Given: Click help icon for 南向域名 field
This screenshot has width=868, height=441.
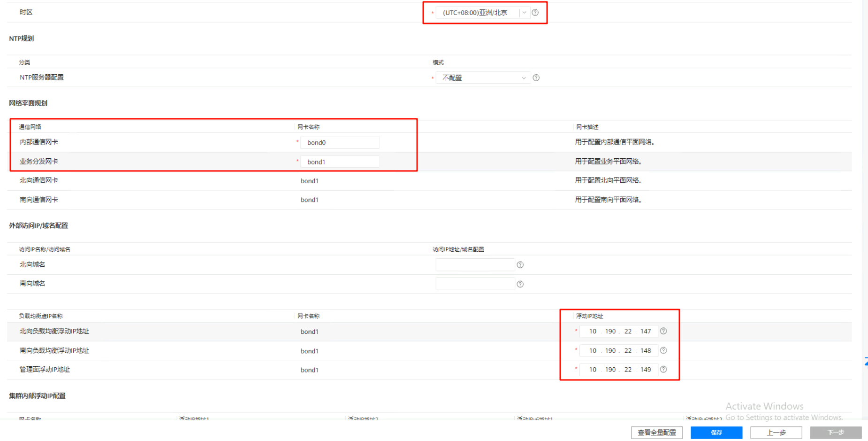Looking at the screenshot, I should click(520, 284).
